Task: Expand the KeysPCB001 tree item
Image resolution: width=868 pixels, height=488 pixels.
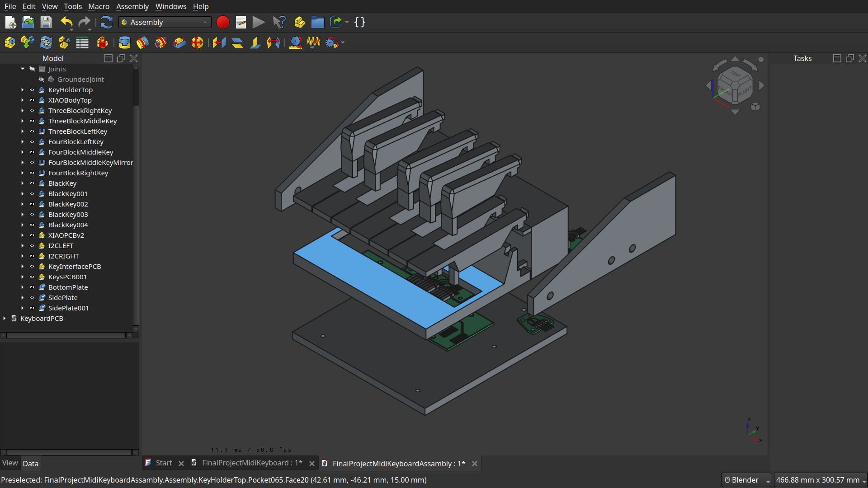Action: 23,277
